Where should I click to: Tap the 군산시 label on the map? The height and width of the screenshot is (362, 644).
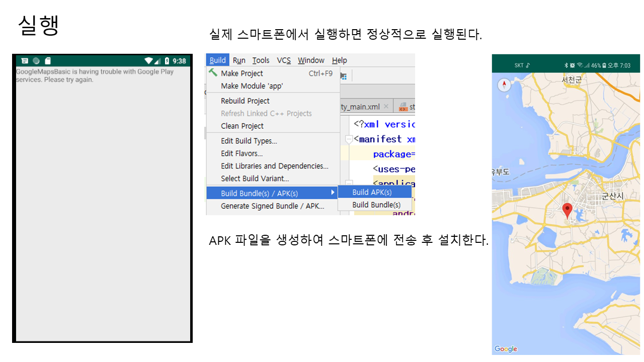point(612,197)
